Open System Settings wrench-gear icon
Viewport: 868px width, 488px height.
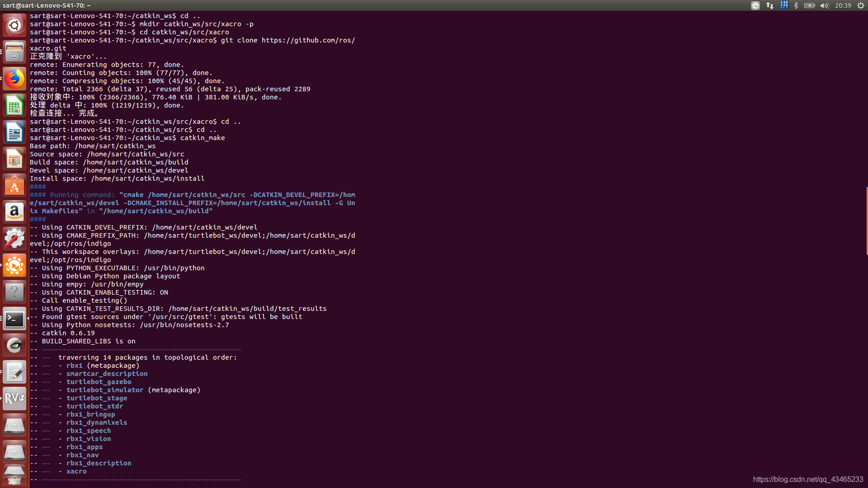(x=14, y=239)
